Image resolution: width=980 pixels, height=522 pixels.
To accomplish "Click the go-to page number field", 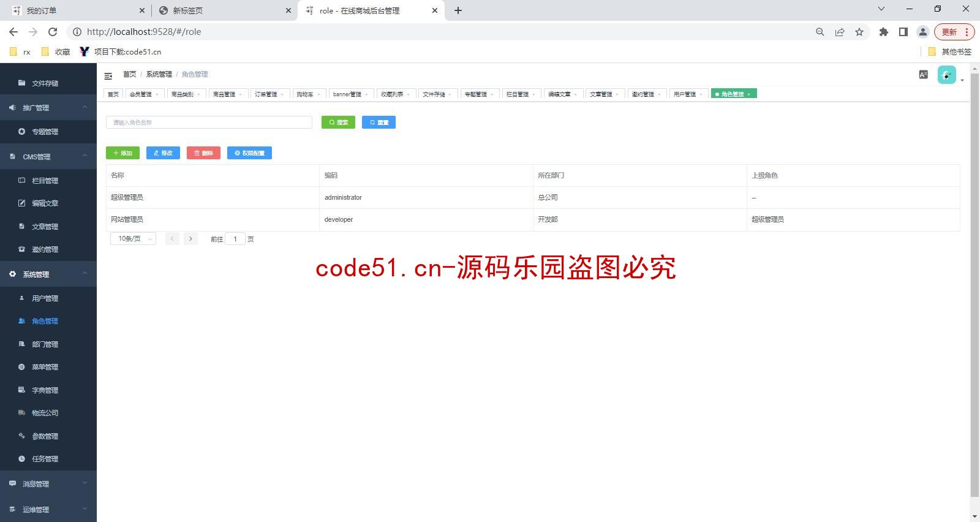I will pyautogui.click(x=235, y=239).
